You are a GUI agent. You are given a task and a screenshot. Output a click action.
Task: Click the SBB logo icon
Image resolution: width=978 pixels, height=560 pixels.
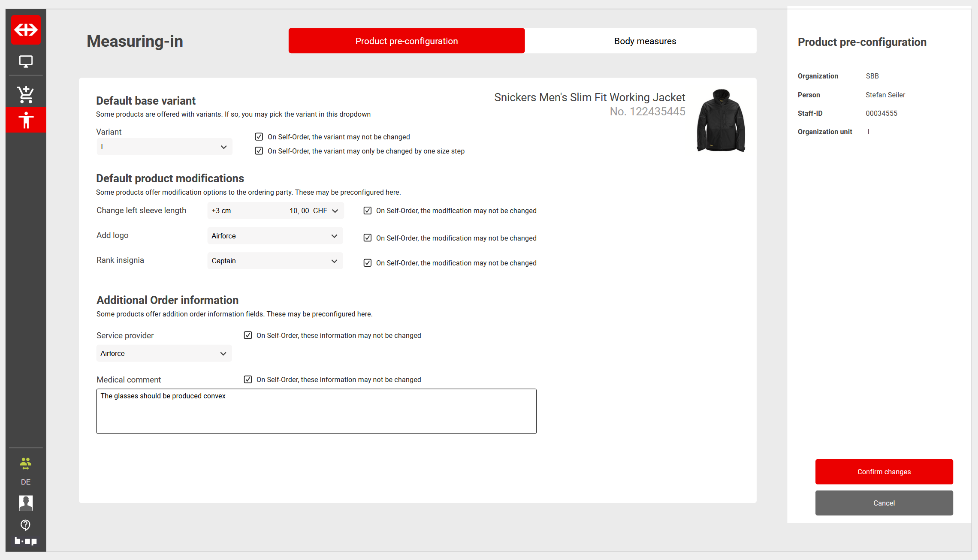coord(26,30)
